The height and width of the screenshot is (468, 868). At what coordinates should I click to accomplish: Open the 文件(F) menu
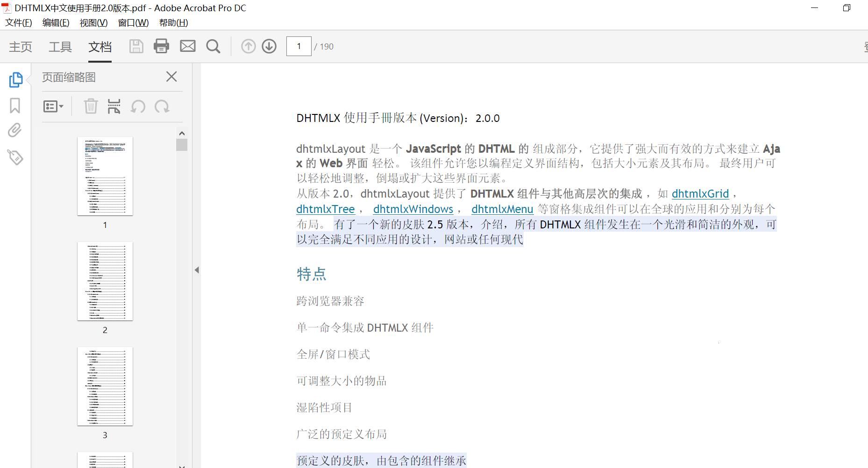[x=19, y=23]
